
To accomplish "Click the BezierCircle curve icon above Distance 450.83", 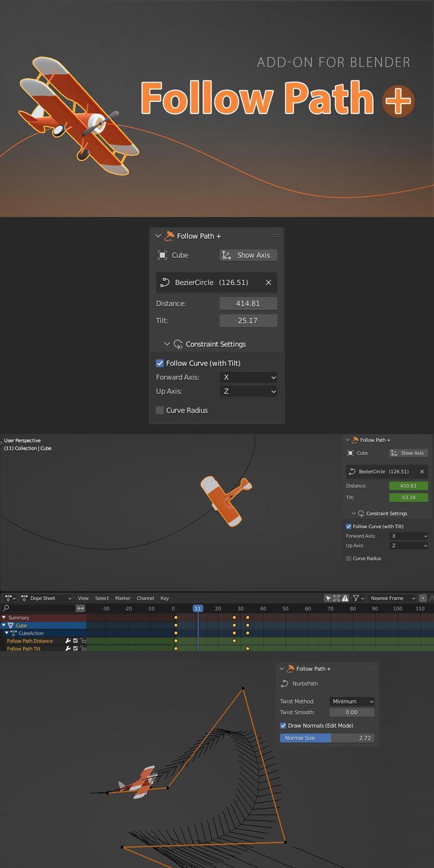I will click(352, 471).
